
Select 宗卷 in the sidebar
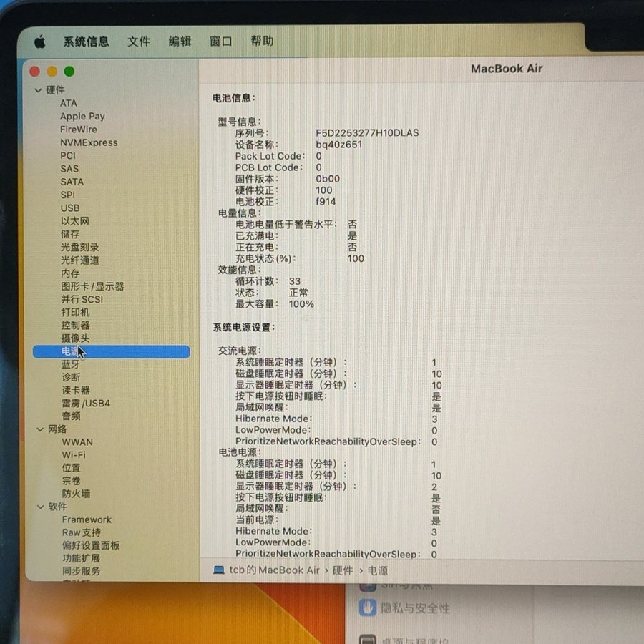71,481
